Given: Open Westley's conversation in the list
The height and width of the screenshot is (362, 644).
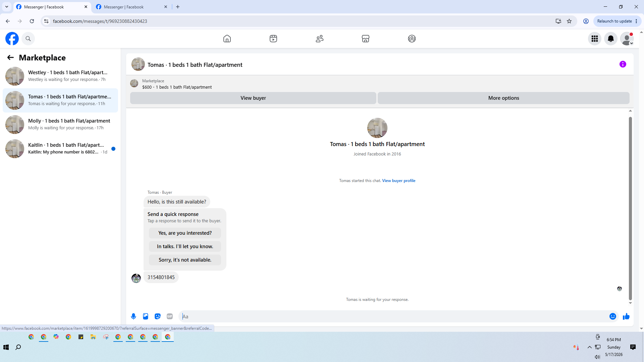Looking at the screenshot, I should pyautogui.click(x=60, y=76).
